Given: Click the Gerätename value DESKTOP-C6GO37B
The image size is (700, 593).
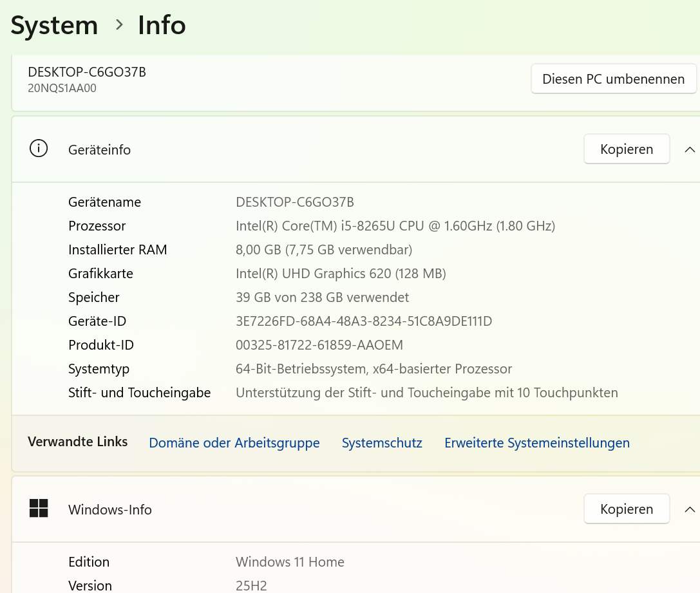Looking at the screenshot, I should coord(295,202).
